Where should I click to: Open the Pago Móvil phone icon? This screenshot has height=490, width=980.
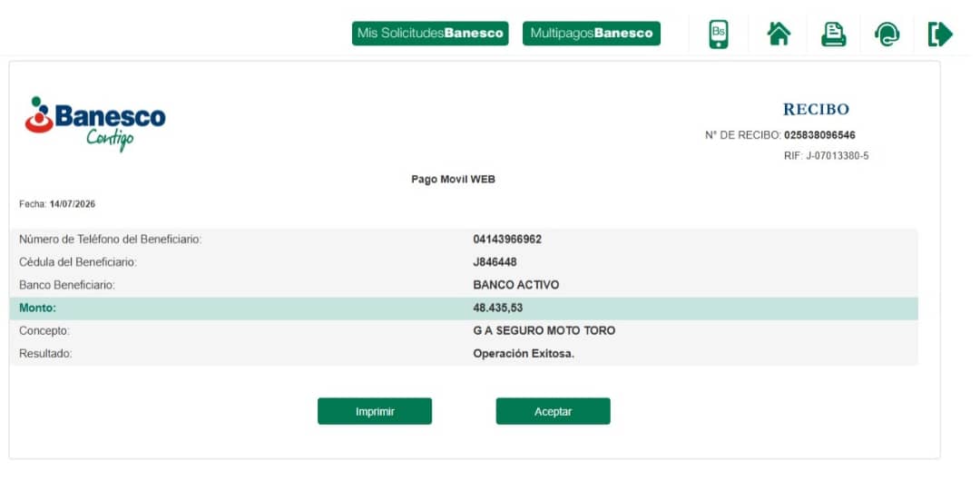(x=718, y=34)
